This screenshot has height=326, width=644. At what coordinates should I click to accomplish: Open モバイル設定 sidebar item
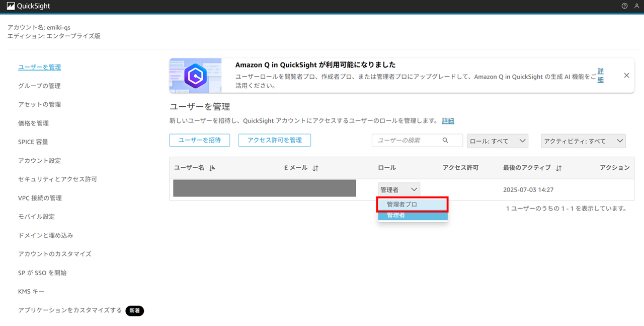coord(36,217)
